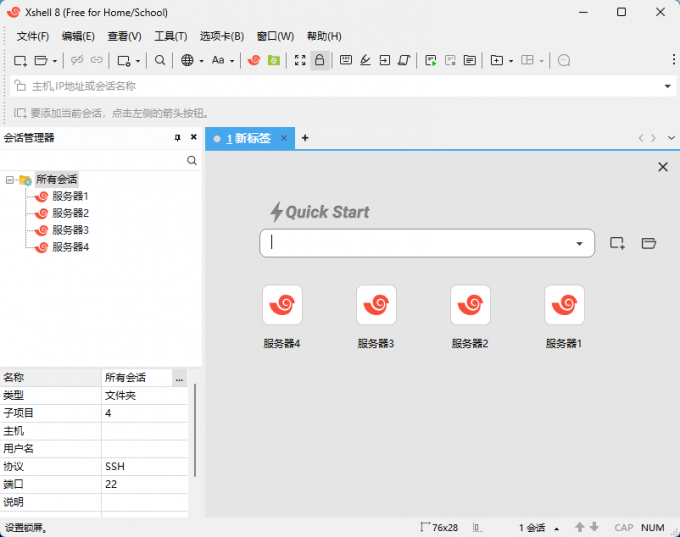Click the Aa Font toolbar icon
The height and width of the screenshot is (537, 680).
[x=218, y=60]
